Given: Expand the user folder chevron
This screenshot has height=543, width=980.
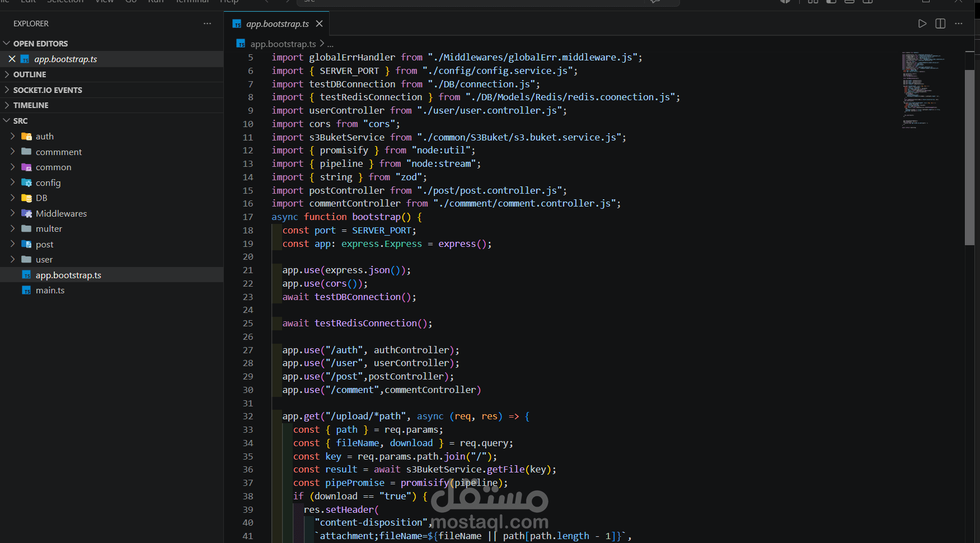Looking at the screenshot, I should (13, 259).
